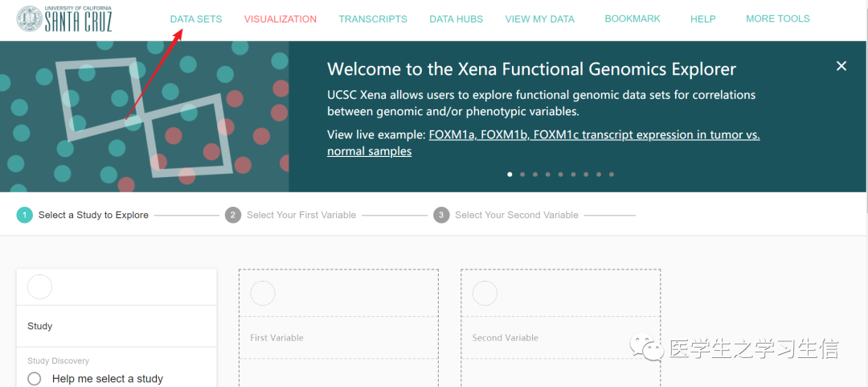The image size is (868, 387).
Task: Jump to the last carousel dot
Action: click(612, 174)
